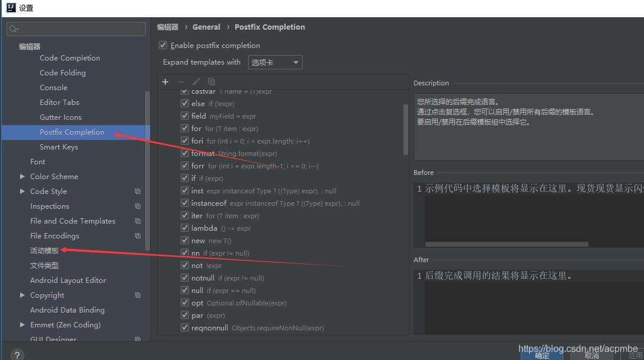Viewport: 644px width, 360px height.
Task: Select Android Data Binding entry
Action: click(68, 310)
